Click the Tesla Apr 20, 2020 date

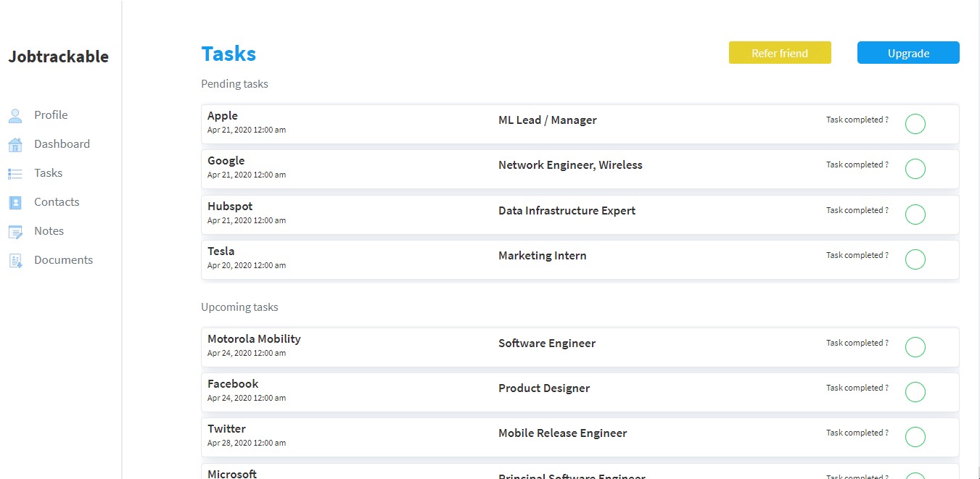pos(247,265)
